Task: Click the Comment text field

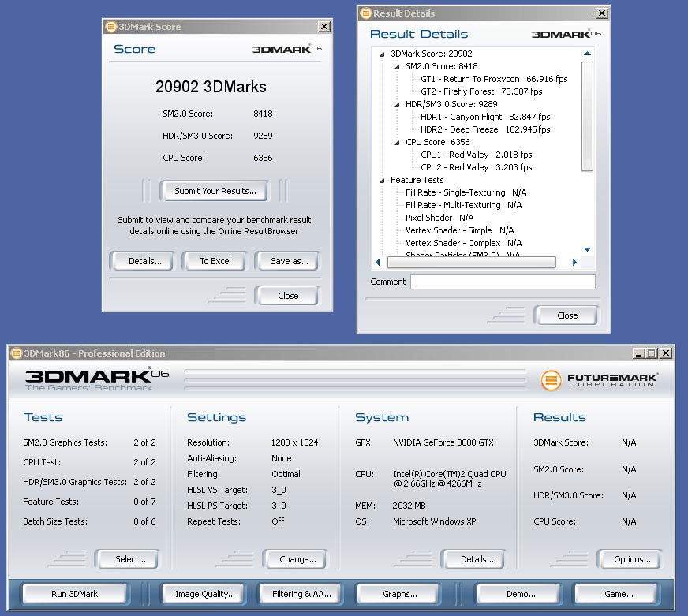Action: (x=502, y=282)
